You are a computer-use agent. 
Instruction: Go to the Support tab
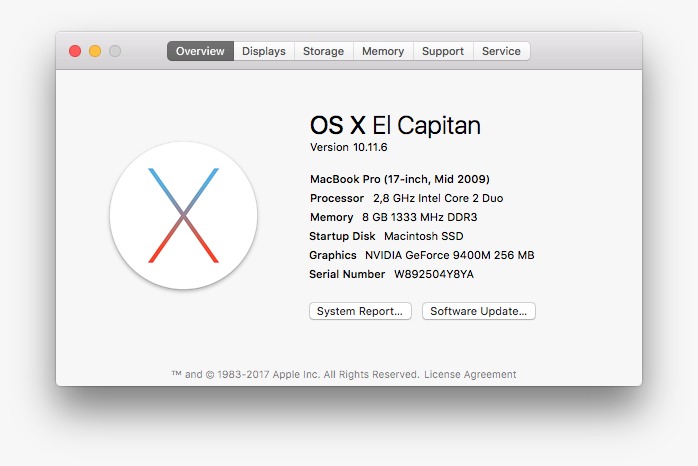pyautogui.click(x=443, y=51)
